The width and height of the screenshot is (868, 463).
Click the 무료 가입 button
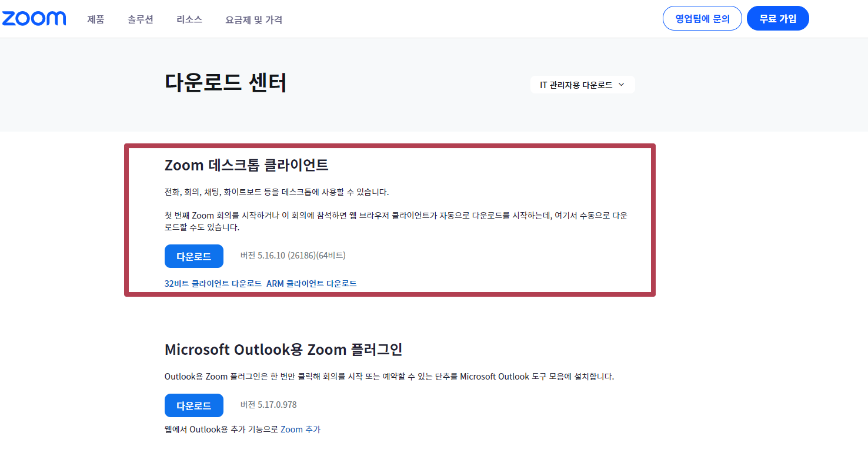(777, 18)
